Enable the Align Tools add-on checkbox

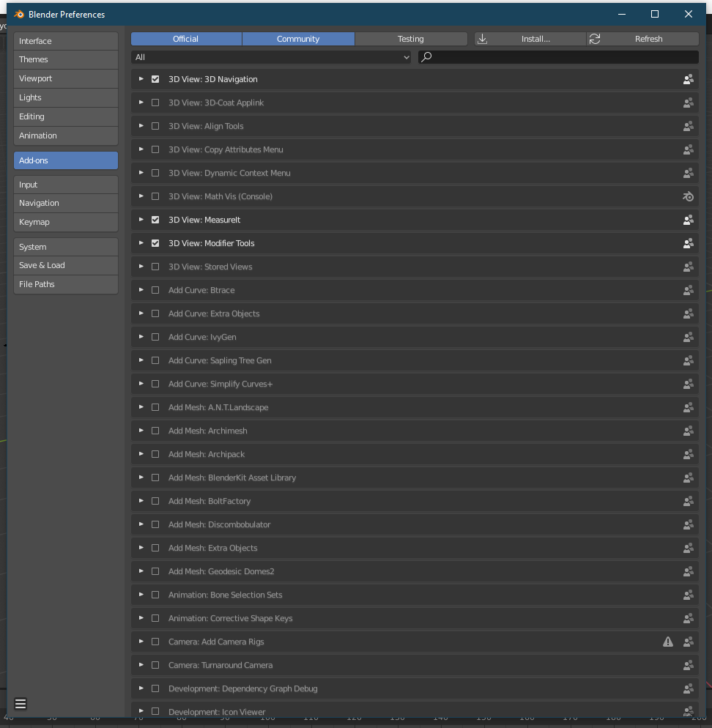coord(155,126)
